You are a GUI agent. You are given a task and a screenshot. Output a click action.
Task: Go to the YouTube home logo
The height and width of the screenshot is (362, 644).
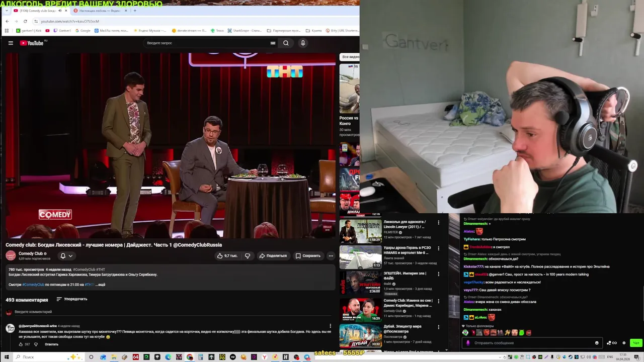click(32, 43)
